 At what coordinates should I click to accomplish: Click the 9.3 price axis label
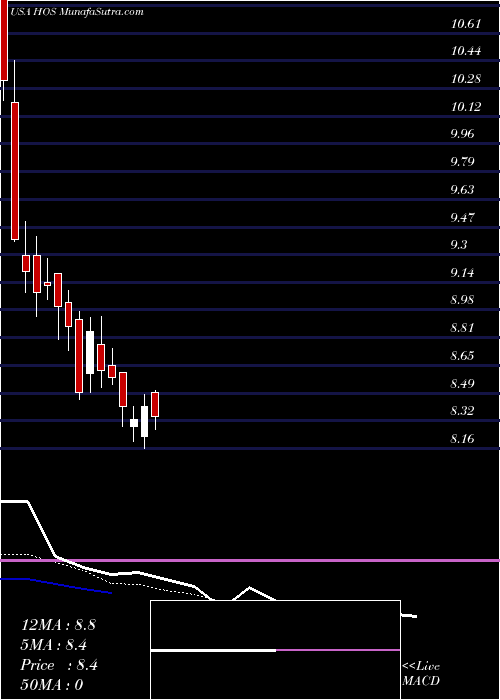[x=458, y=245]
